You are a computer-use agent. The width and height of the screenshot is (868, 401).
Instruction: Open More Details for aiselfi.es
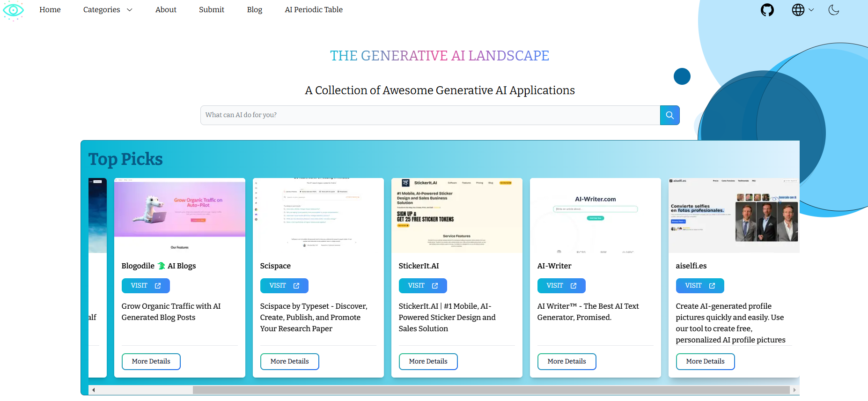point(706,362)
